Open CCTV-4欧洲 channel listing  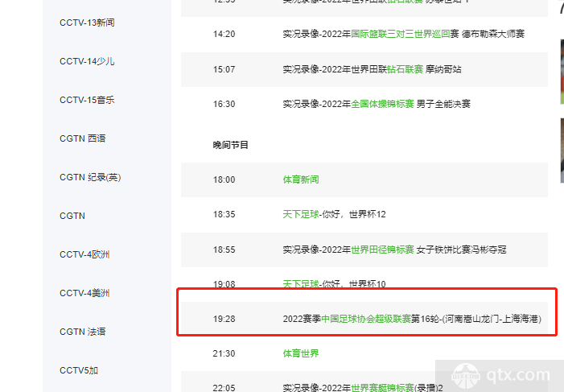pyautogui.click(x=84, y=254)
